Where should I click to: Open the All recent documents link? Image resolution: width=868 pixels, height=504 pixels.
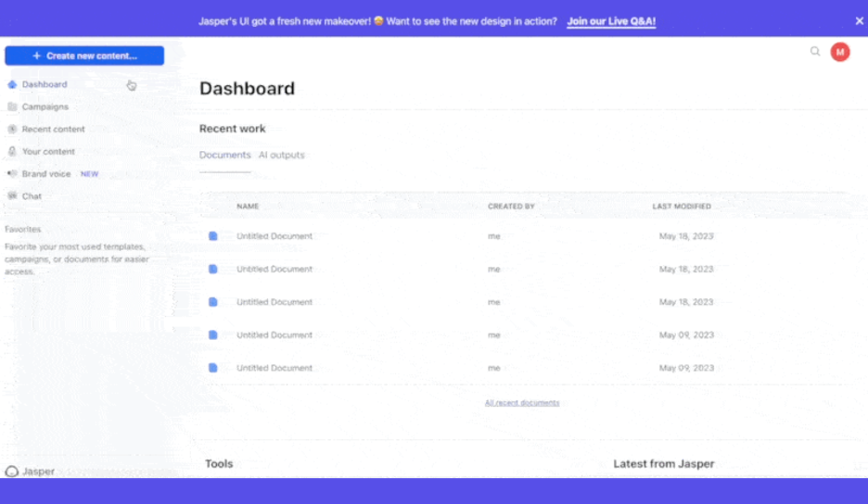point(522,403)
